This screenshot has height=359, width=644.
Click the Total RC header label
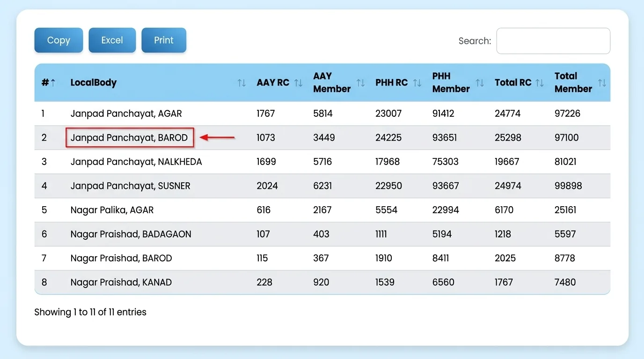(513, 83)
